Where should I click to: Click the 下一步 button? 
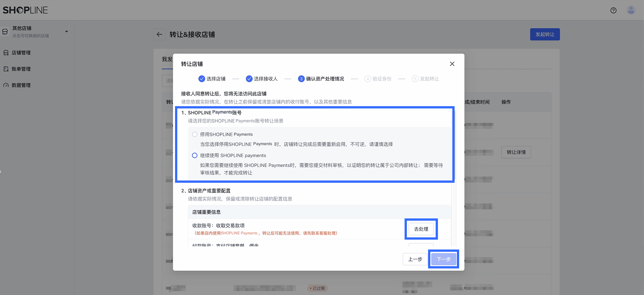point(444,259)
